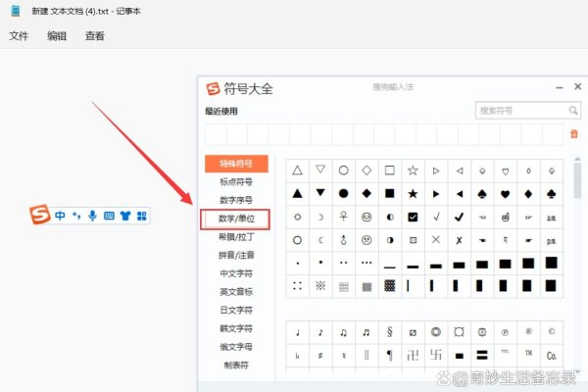Screen dimensions: 588x392
Task: Open the 编辑 menu in Notepad
Action: coord(57,36)
